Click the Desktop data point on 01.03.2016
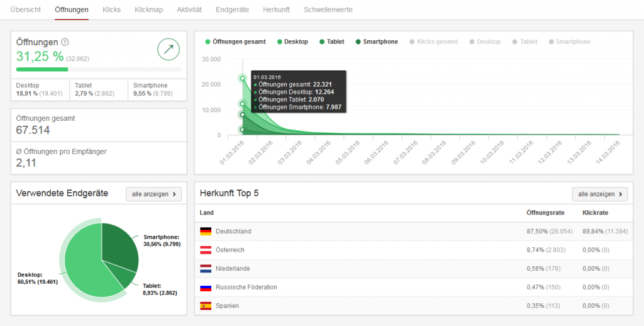Screen dimensions: 644x326 [x=242, y=104]
